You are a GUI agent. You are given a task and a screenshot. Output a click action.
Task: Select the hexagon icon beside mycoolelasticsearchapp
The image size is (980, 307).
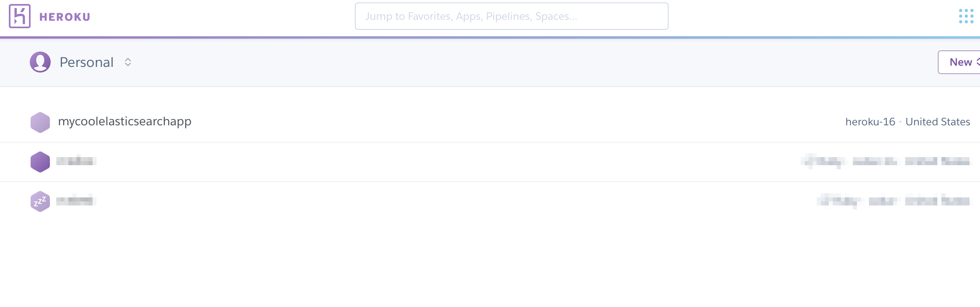(x=40, y=122)
